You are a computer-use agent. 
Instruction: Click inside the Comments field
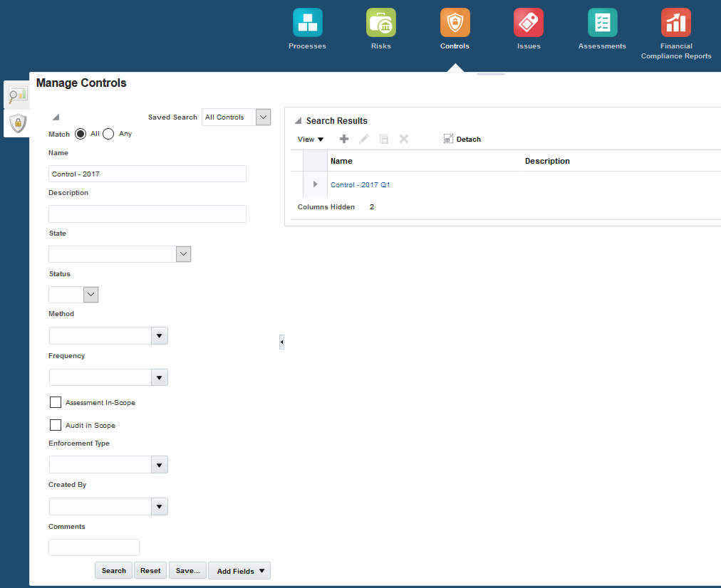tap(93, 547)
